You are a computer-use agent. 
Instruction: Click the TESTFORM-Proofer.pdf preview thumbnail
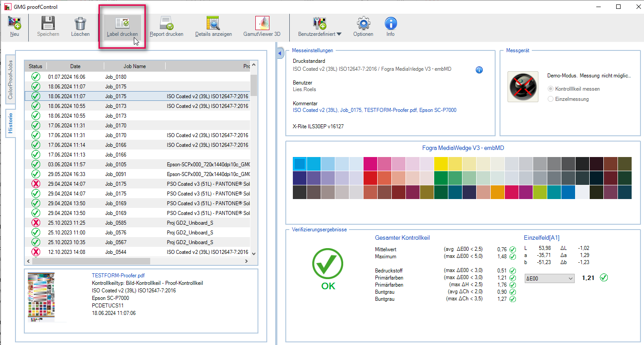tap(41, 296)
